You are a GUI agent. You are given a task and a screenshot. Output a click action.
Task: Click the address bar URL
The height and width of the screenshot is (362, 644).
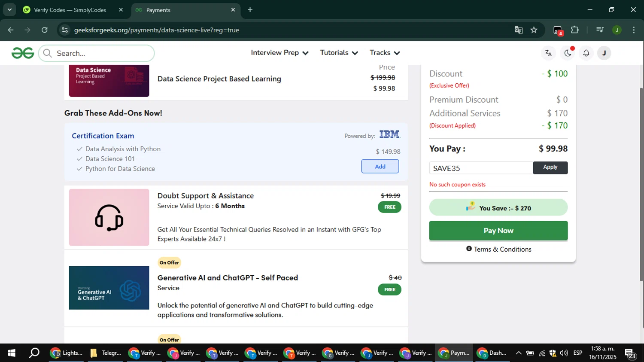tap(157, 30)
